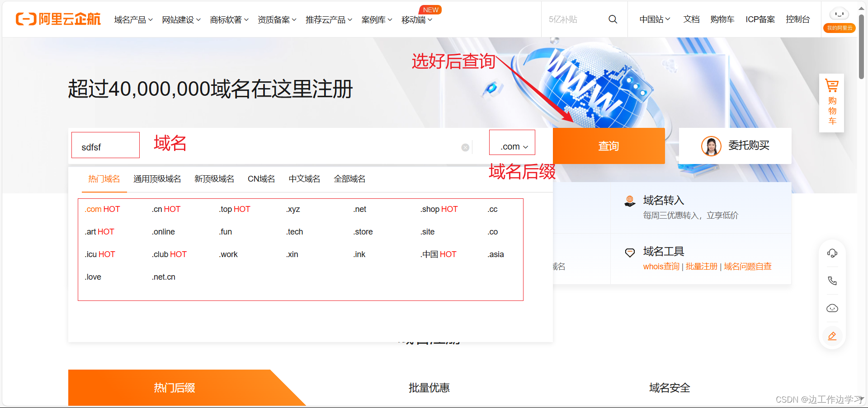The width and height of the screenshot is (868, 408).
Task: Select the .cc suffix
Action: point(493,209)
